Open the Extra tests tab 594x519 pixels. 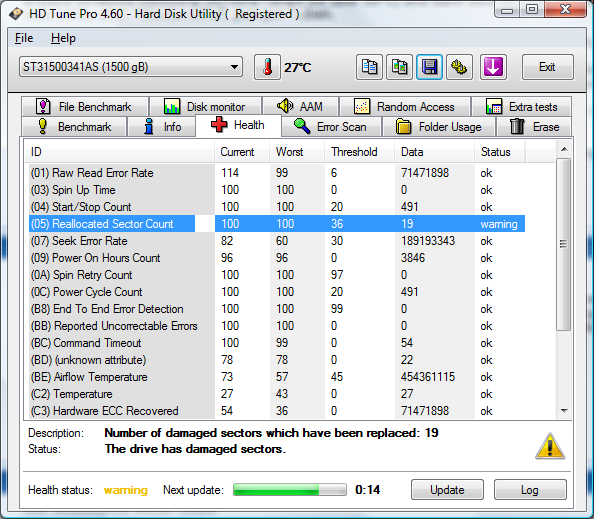[521, 106]
